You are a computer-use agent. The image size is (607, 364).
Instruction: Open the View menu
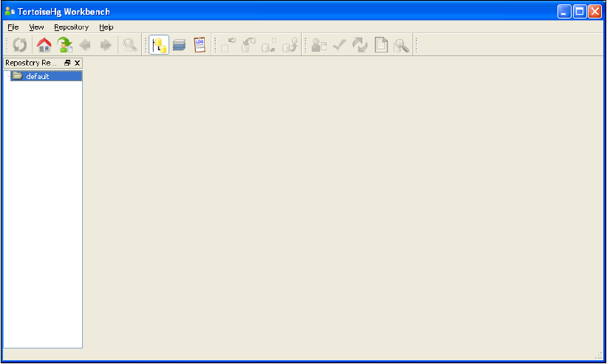[36, 27]
